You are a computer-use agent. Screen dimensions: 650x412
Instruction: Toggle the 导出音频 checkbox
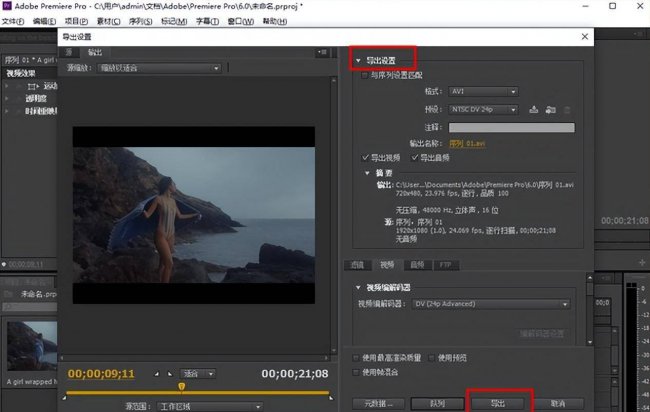415,158
